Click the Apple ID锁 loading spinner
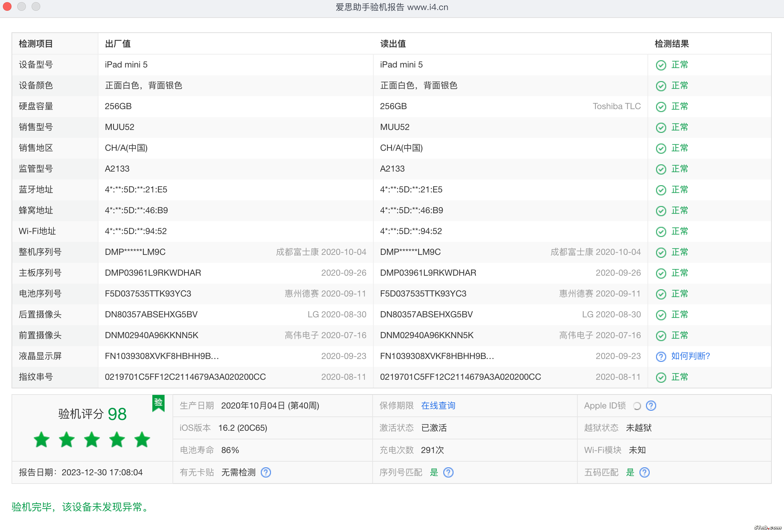 coord(637,406)
